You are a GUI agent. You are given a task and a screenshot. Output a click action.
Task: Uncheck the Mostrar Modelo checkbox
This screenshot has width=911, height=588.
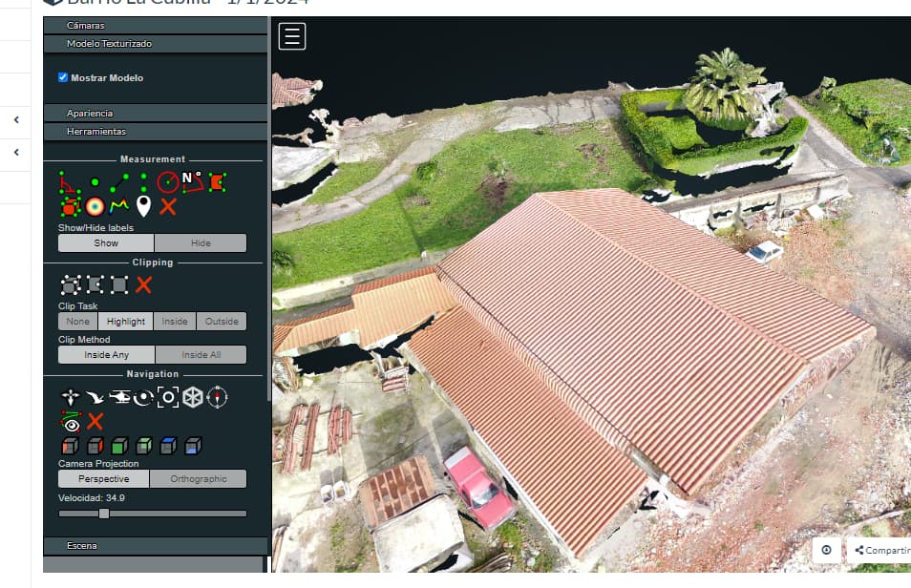pyautogui.click(x=63, y=78)
